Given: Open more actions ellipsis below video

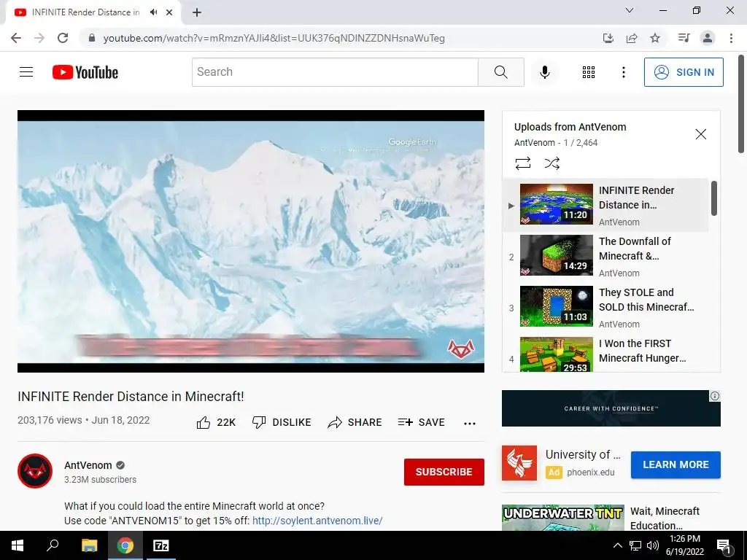Looking at the screenshot, I should click(x=469, y=423).
